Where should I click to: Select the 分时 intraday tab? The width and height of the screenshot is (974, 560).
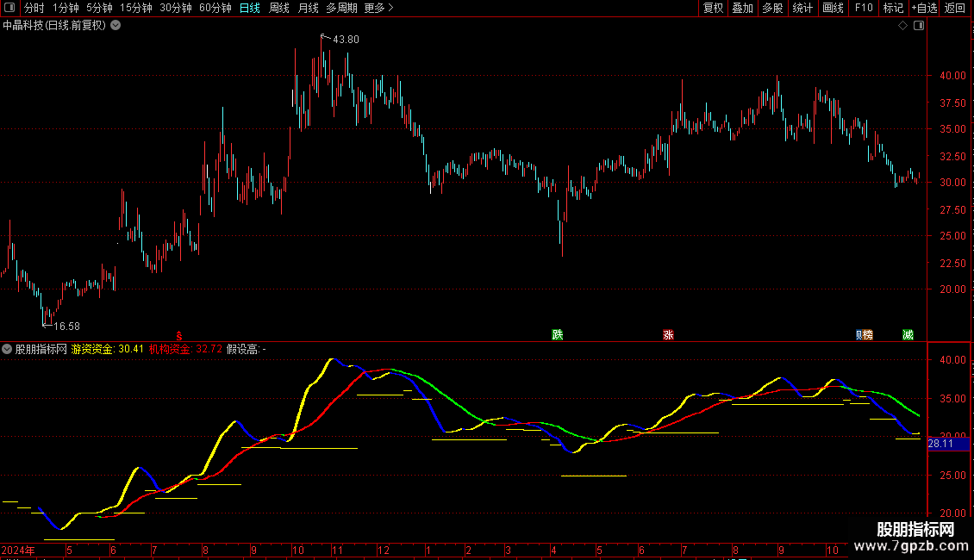pos(34,9)
